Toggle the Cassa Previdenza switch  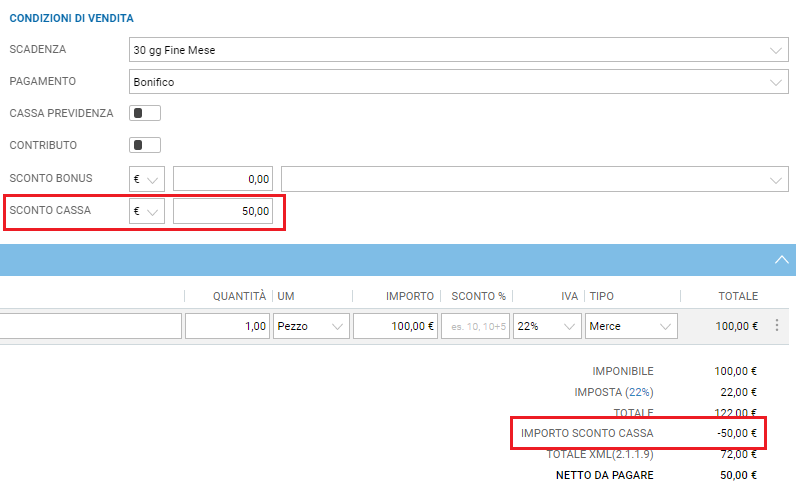coord(145,113)
